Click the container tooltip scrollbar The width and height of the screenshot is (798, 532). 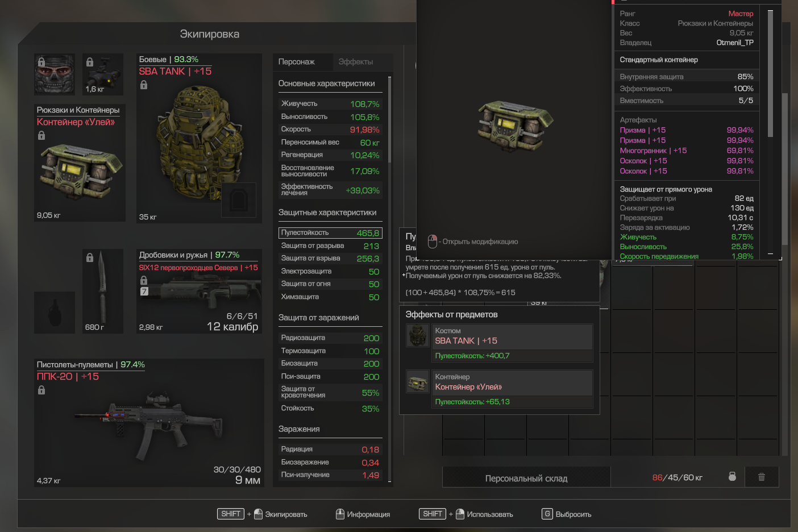coord(770,74)
